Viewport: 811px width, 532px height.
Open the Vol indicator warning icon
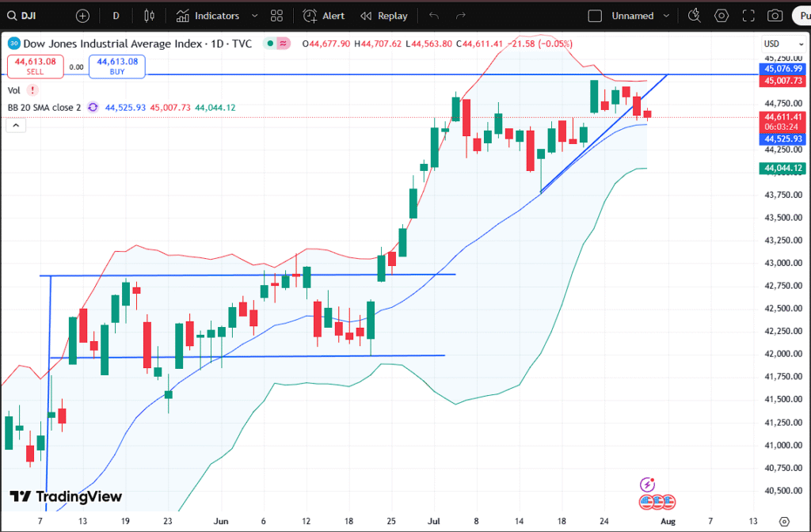click(32, 90)
